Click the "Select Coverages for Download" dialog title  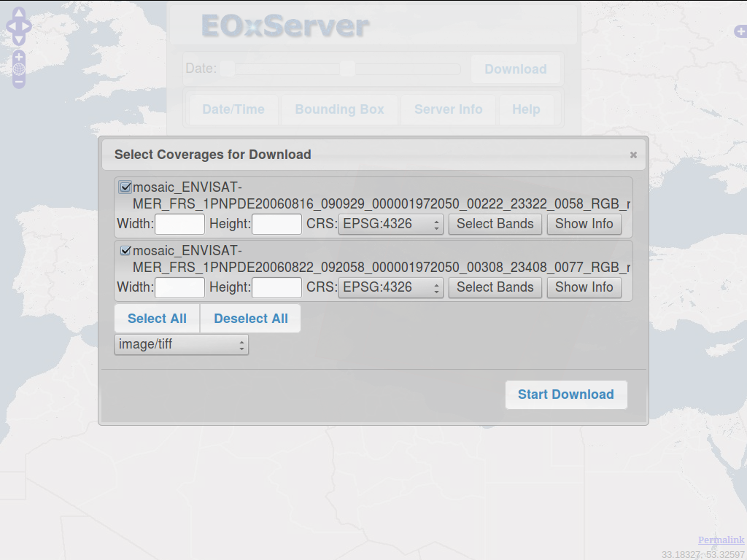click(213, 155)
